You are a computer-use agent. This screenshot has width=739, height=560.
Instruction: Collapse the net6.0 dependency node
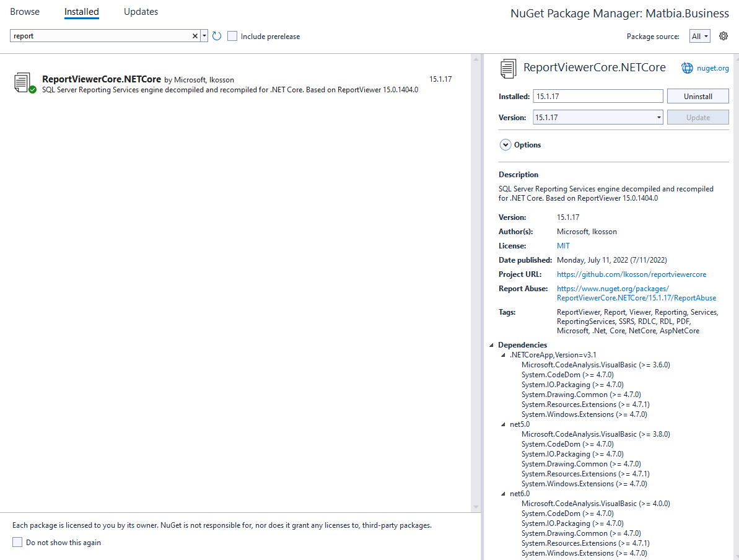[503, 494]
